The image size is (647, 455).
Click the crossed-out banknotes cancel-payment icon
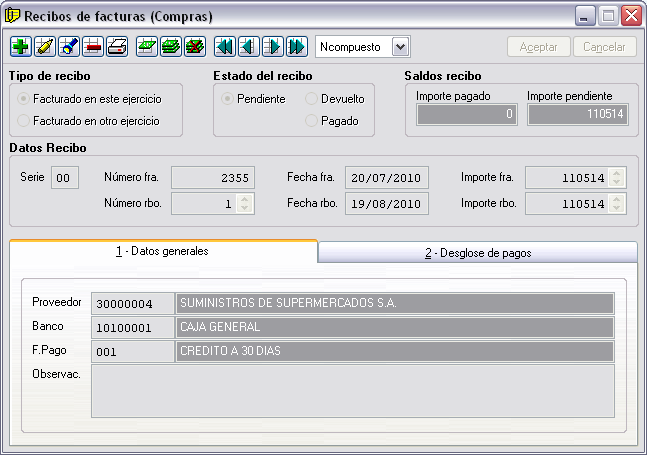[x=195, y=47]
